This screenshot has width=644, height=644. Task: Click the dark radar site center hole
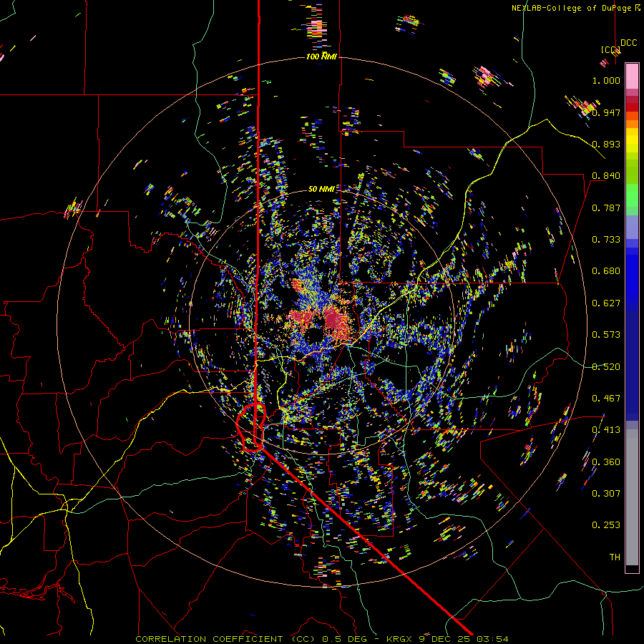tap(315, 335)
